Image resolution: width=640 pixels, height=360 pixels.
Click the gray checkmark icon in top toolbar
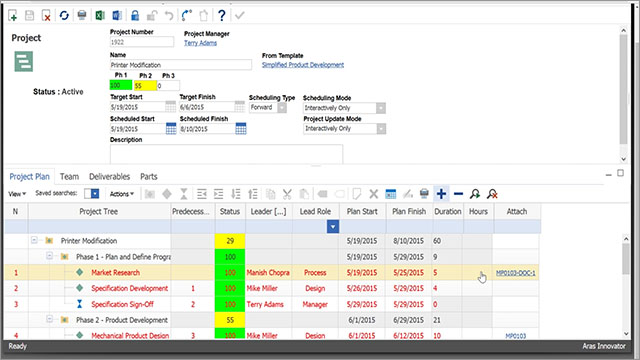[240, 16]
